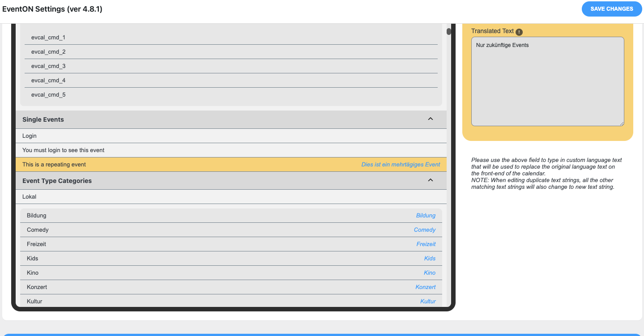Open translation 'Dies ist ein mehrtägiges Event'

pyautogui.click(x=401, y=165)
